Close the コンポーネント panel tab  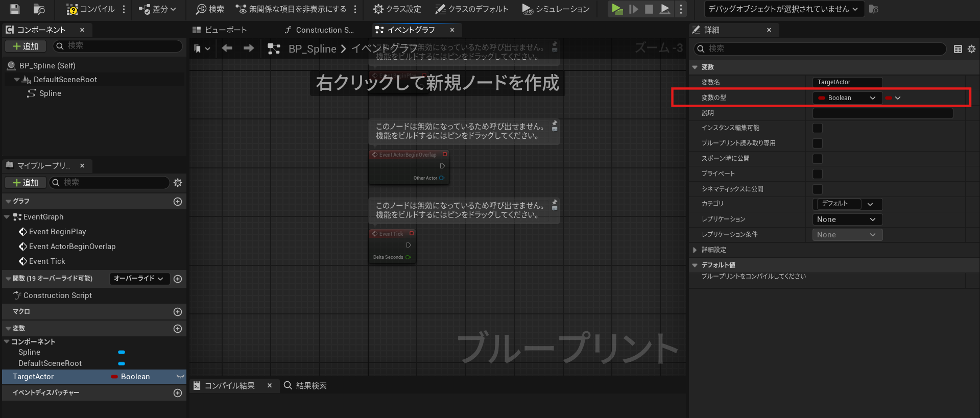(x=82, y=30)
